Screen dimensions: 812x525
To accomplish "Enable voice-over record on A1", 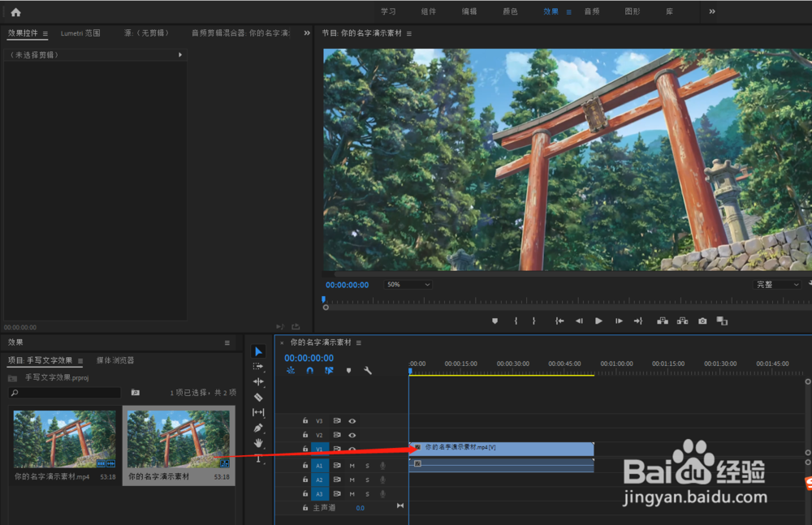I will [382, 466].
